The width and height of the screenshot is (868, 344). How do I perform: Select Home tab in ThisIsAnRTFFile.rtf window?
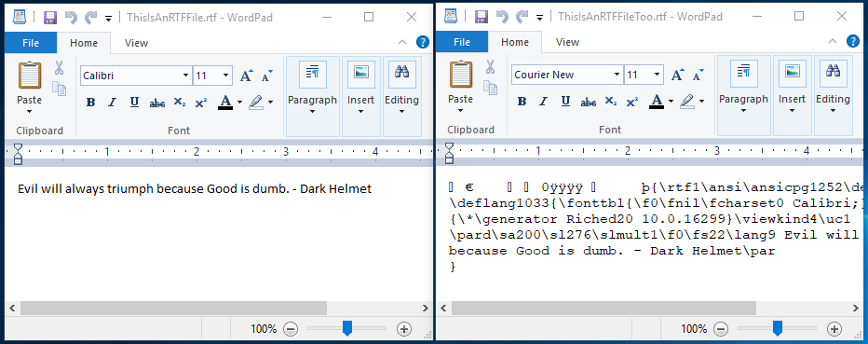[84, 43]
